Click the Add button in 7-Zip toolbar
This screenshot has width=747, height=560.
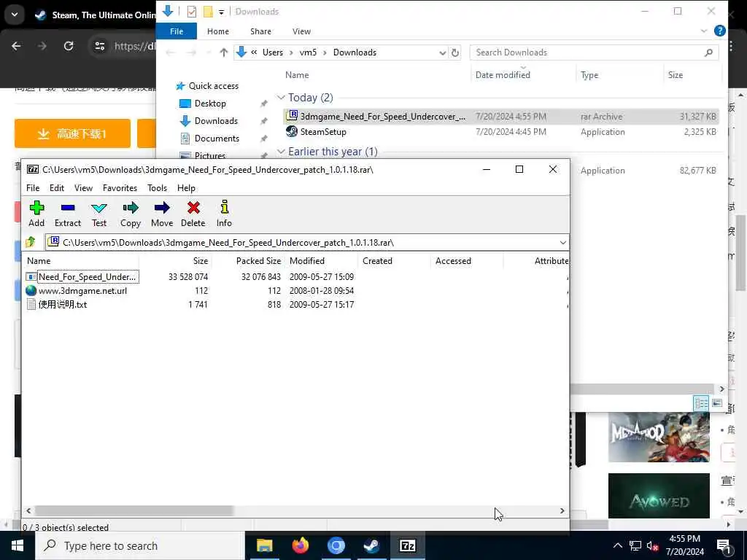[36, 214]
